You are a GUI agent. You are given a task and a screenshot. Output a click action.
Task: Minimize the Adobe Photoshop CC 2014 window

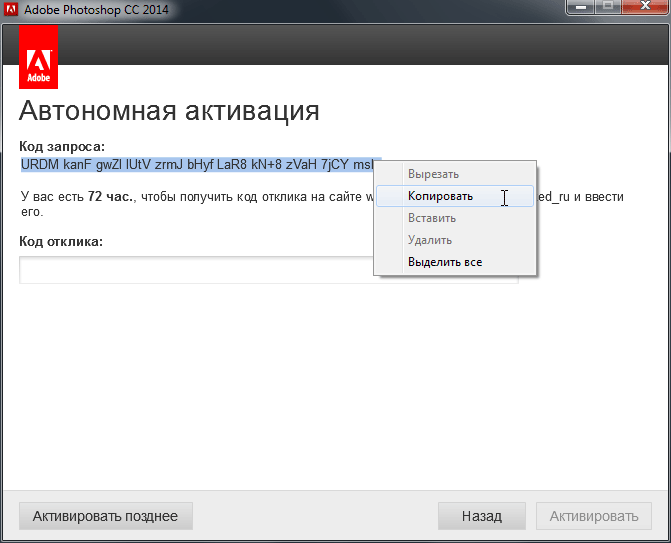[581, 7]
